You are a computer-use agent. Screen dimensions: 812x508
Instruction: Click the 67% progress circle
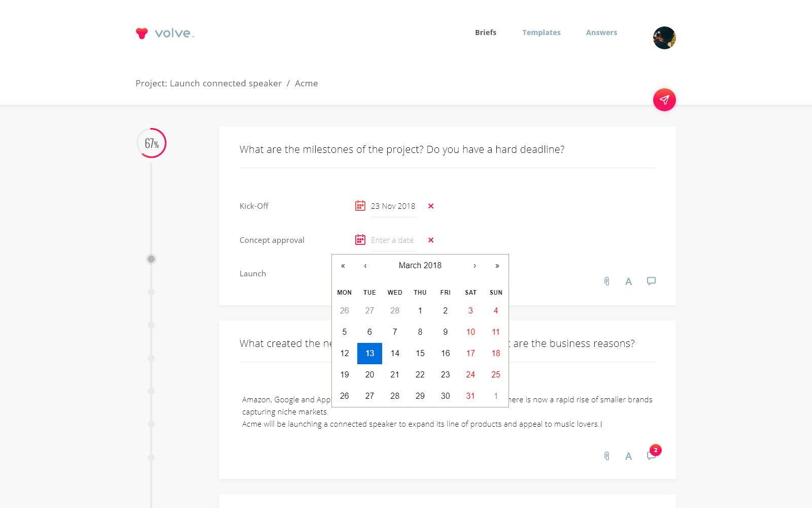[x=151, y=143]
